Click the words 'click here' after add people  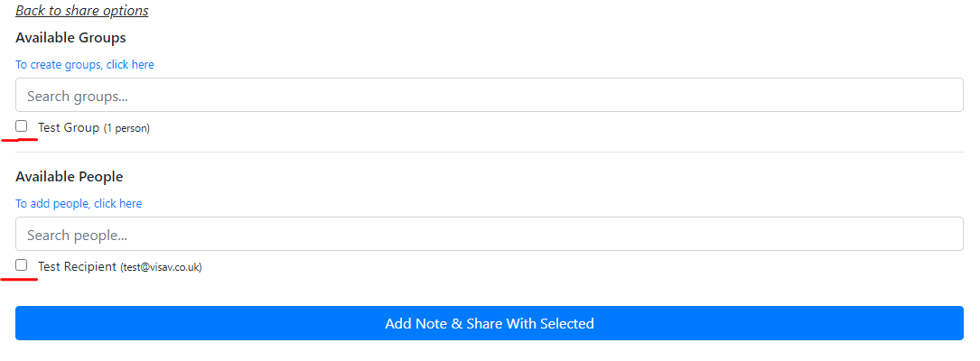pyautogui.click(x=117, y=204)
